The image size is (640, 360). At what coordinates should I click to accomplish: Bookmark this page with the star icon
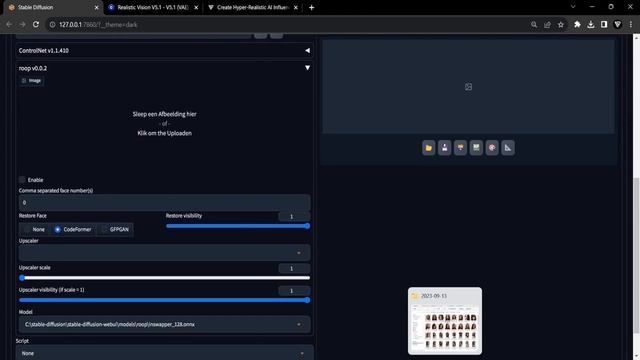pos(561,24)
